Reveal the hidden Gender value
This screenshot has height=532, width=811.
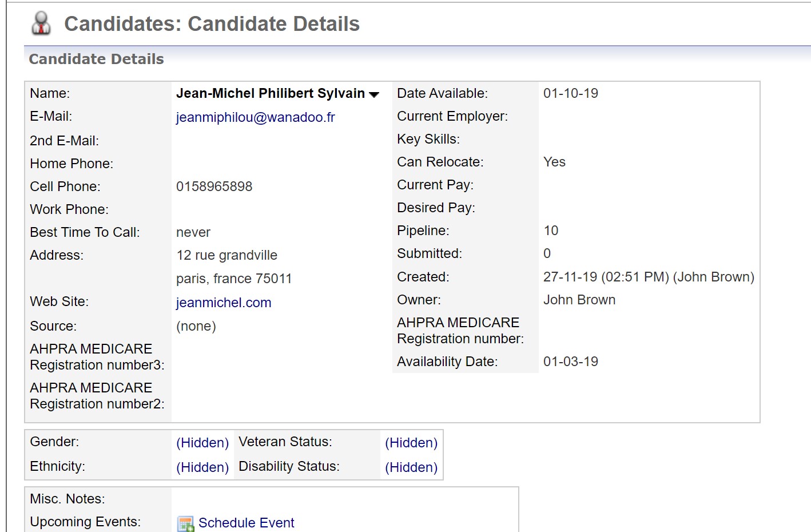202,443
